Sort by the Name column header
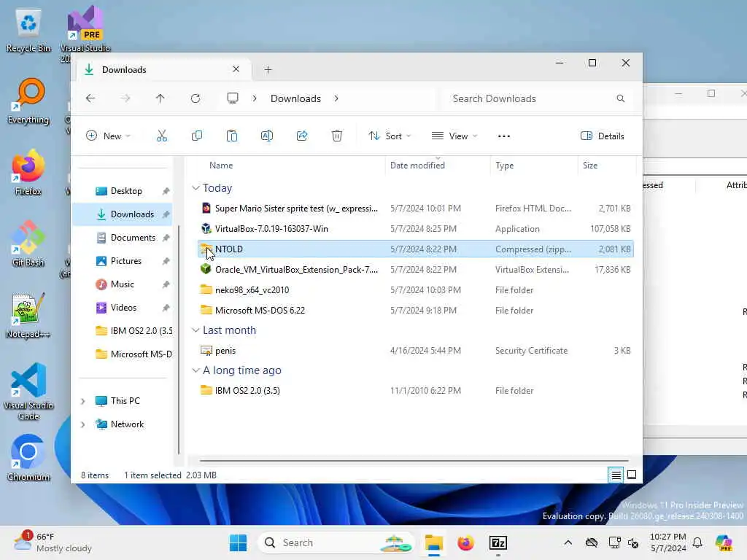The height and width of the screenshot is (560, 747). coord(221,166)
